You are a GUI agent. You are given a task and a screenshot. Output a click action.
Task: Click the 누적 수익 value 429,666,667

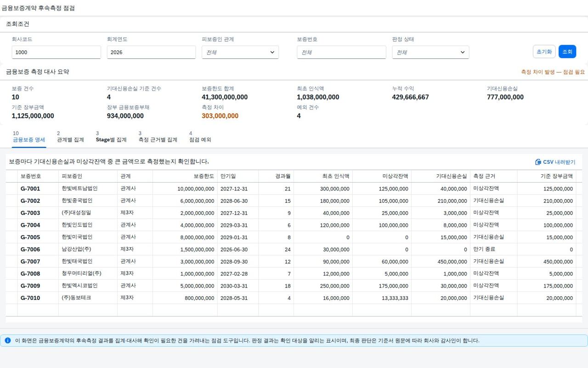411,97
